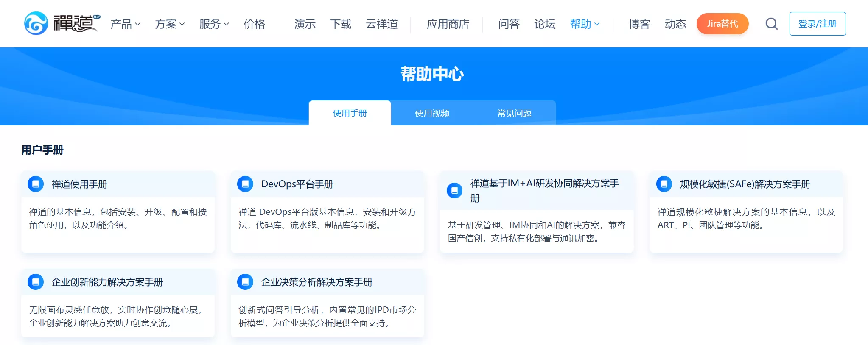Screen dimensions: 868x345
Task: Expand the 服务 dropdown menu
Action: coord(214,24)
